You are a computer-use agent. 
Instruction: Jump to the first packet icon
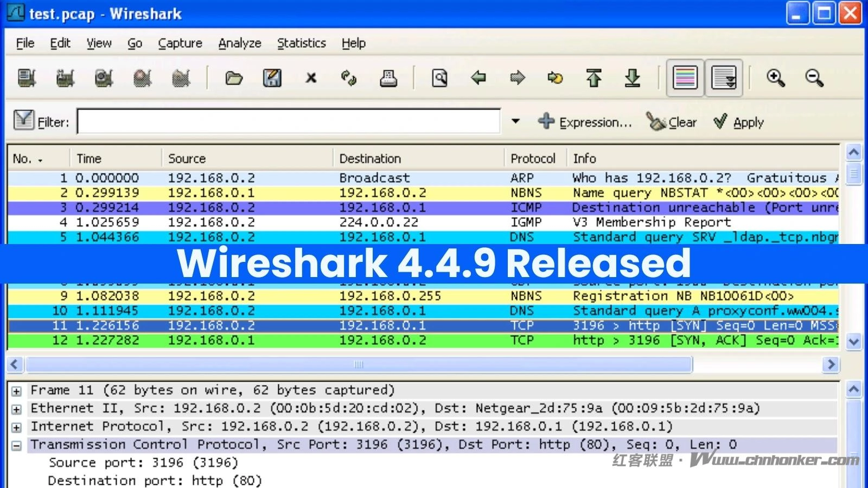click(x=594, y=78)
